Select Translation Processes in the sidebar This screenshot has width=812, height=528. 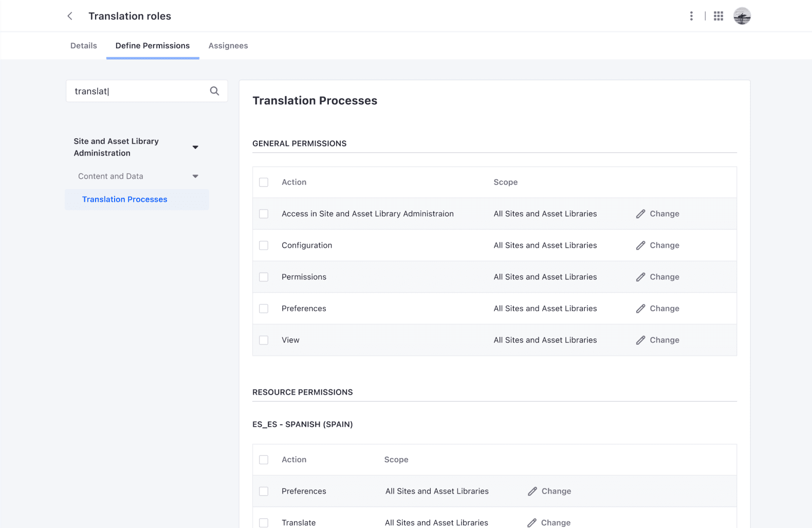[125, 199]
